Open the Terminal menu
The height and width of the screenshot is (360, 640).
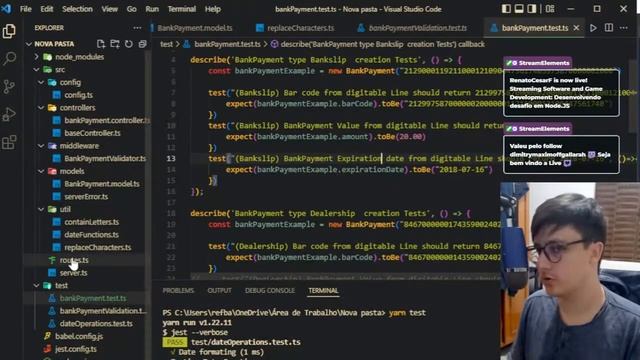click(182, 9)
